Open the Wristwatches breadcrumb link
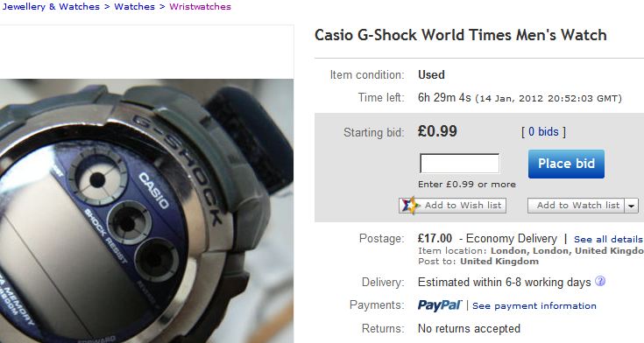This screenshot has width=644, height=343. (200, 7)
